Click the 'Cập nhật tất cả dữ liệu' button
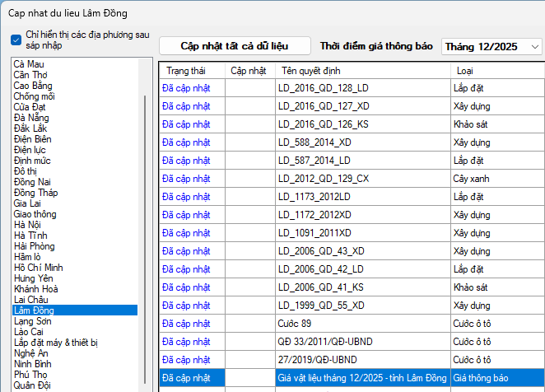This screenshot has width=545, height=392. pos(235,46)
